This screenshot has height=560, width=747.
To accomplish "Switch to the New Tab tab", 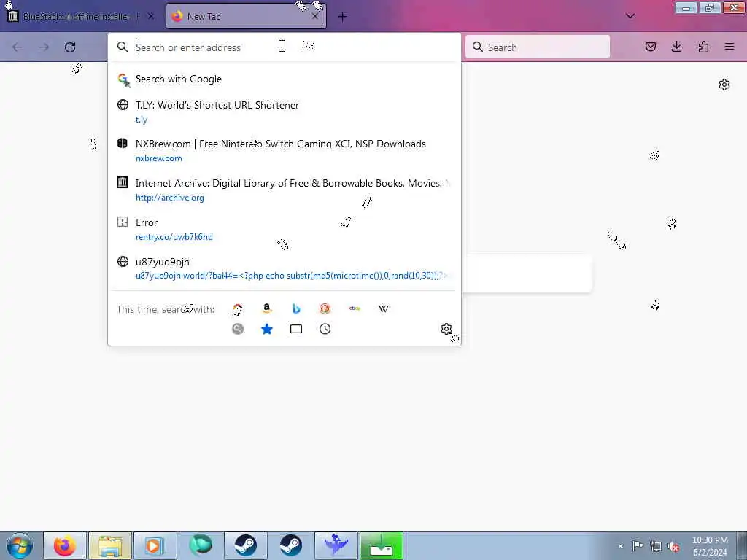I will 246,17.
